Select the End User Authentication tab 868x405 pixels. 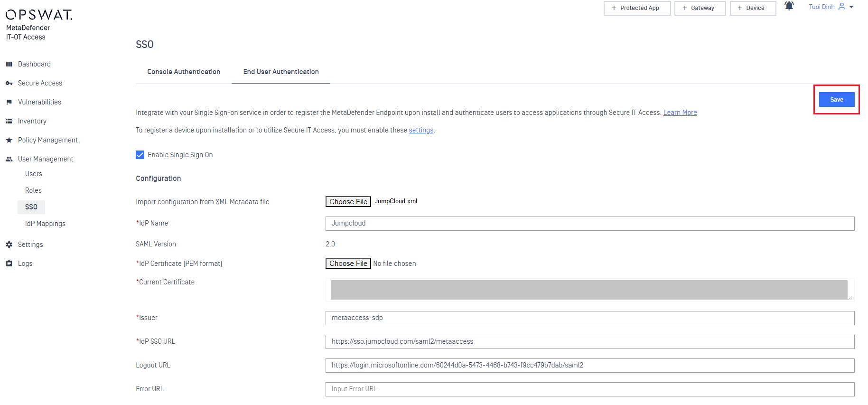click(x=281, y=72)
